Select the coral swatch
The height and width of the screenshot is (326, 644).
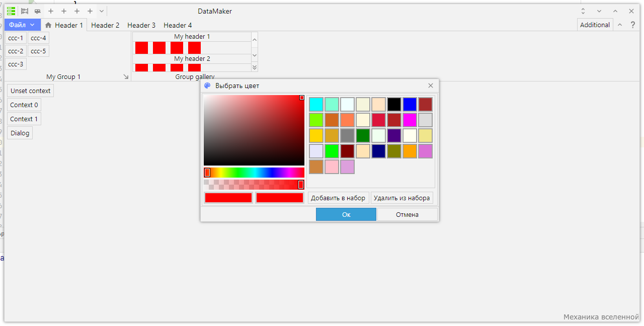click(x=347, y=120)
